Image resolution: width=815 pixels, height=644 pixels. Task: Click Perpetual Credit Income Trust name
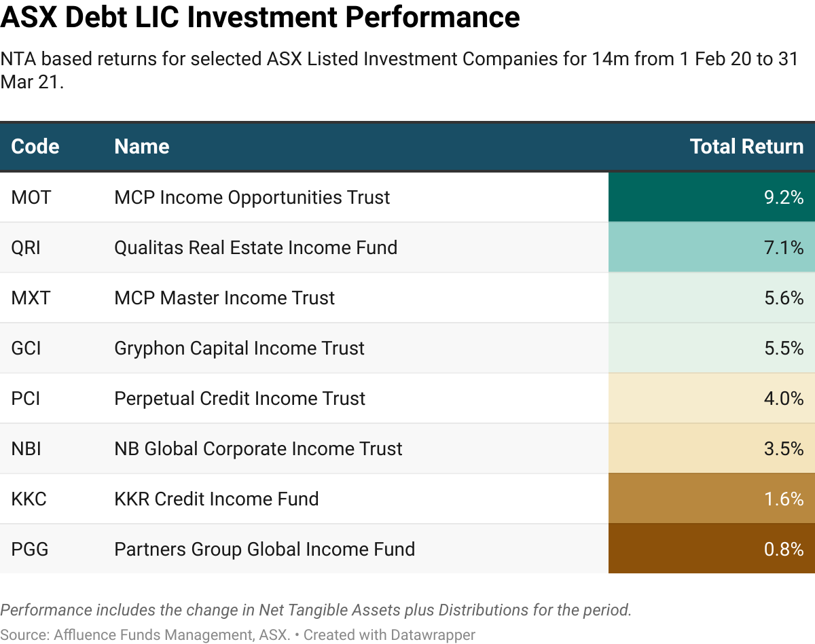click(x=240, y=399)
